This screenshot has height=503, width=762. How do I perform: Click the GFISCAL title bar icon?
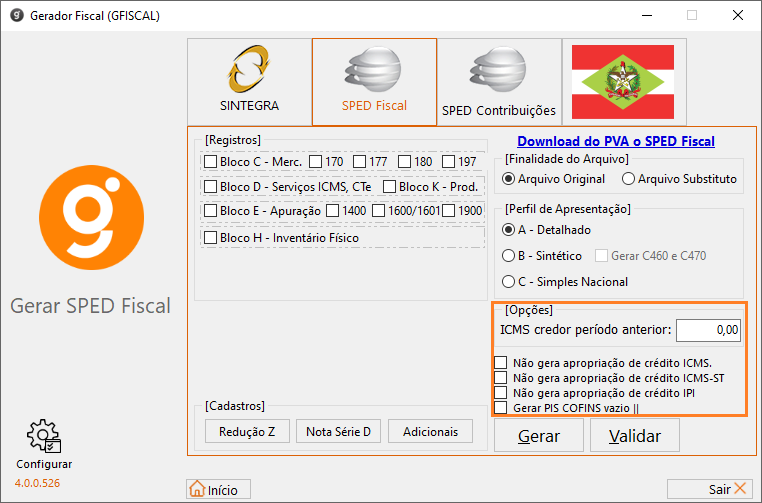pos(17,16)
